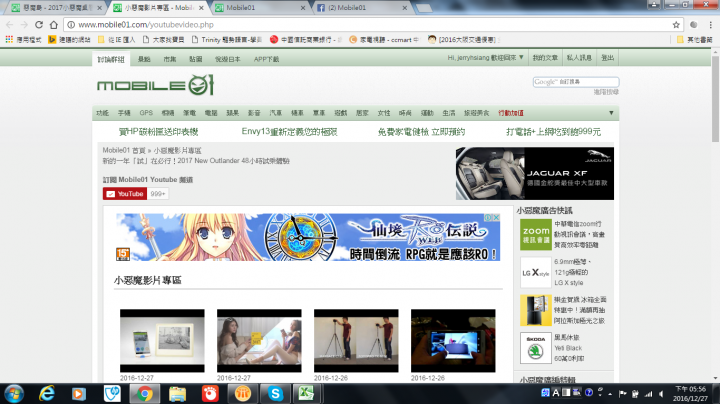Screen dimensions: 720x404
Task: Open the red recorder app on taskbar
Action: 210,394
